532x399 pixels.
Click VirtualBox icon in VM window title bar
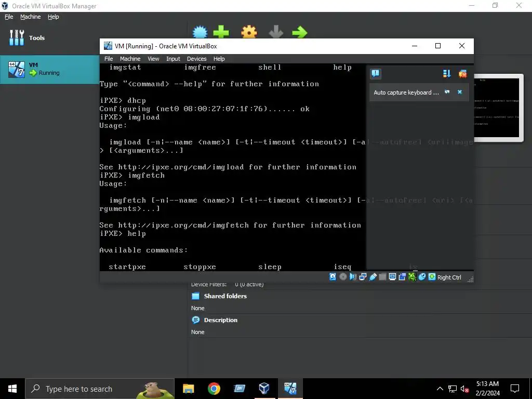point(108,46)
